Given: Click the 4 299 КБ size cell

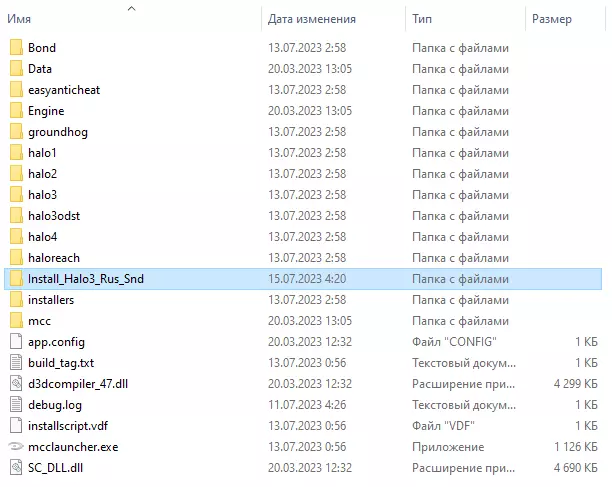Looking at the screenshot, I should click(x=576, y=384).
